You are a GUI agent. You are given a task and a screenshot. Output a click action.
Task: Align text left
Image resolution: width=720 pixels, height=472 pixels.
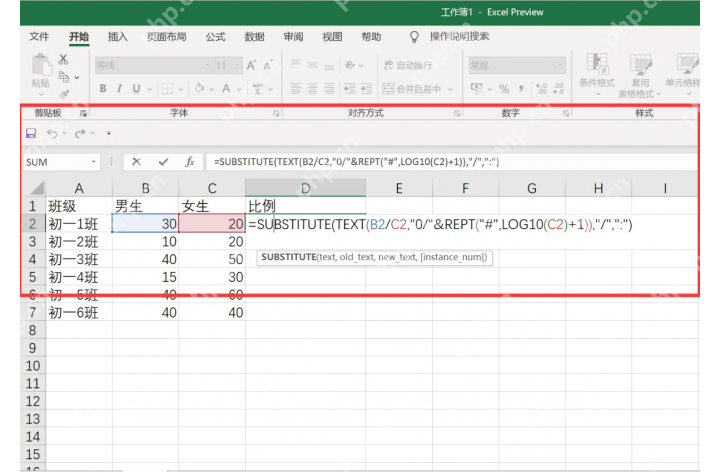pyautogui.click(x=296, y=89)
